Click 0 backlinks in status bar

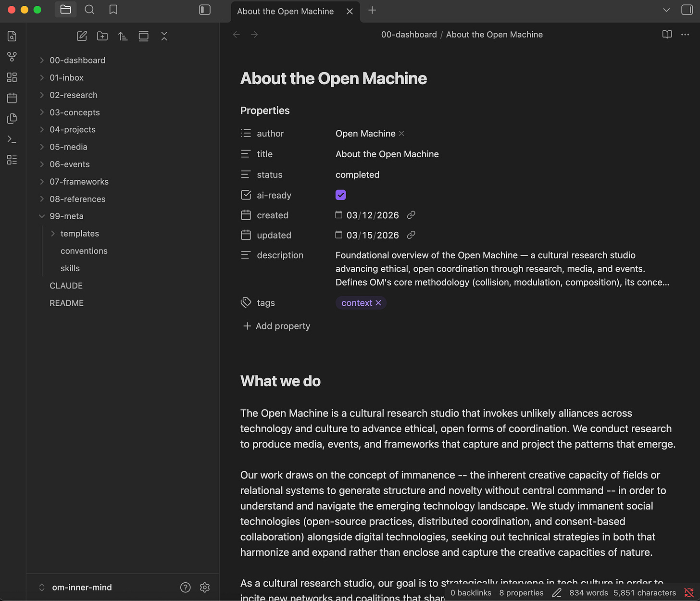(471, 593)
